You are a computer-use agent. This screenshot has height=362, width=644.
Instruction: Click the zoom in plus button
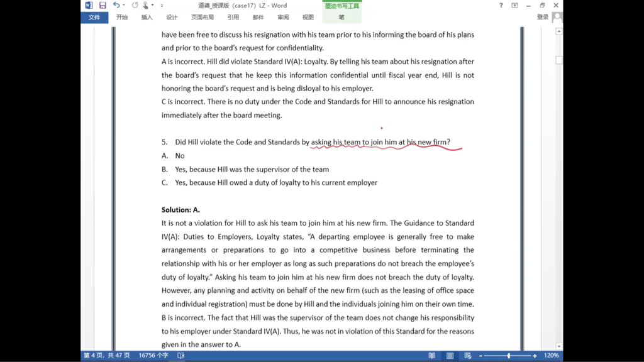coord(535,356)
